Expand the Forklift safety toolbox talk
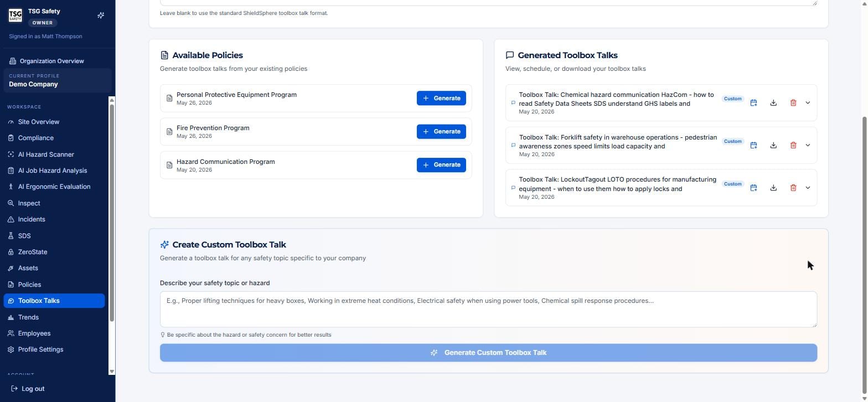This screenshot has height=402, width=868. [x=808, y=146]
